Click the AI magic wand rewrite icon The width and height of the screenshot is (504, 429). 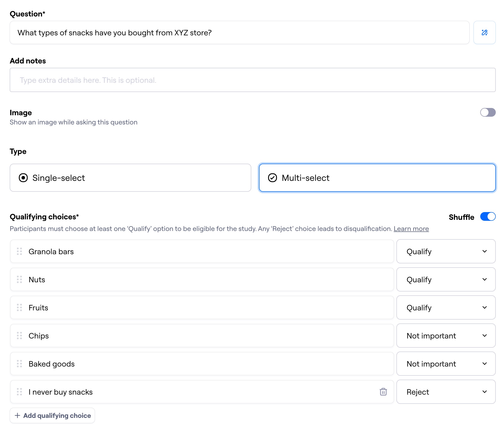pos(484,32)
